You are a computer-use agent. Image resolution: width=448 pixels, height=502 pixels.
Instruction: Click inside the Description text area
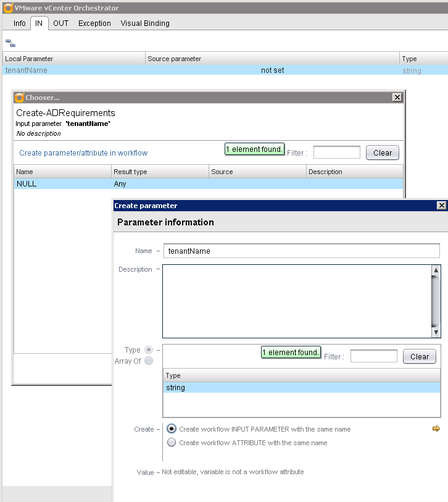click(297, 301)
